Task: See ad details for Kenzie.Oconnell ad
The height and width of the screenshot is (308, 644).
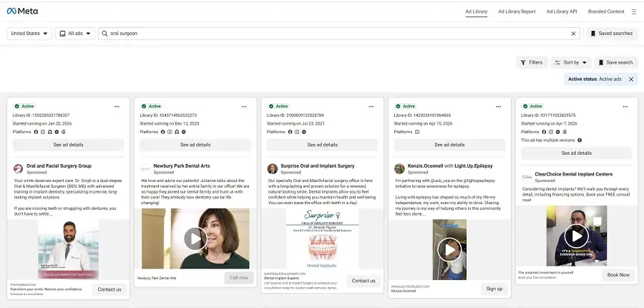Action: pyautogui.click(x=449, y=145)
